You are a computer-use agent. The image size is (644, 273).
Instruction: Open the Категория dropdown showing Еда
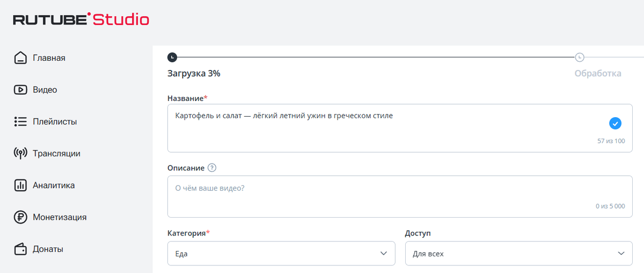[x=281, y=253]
